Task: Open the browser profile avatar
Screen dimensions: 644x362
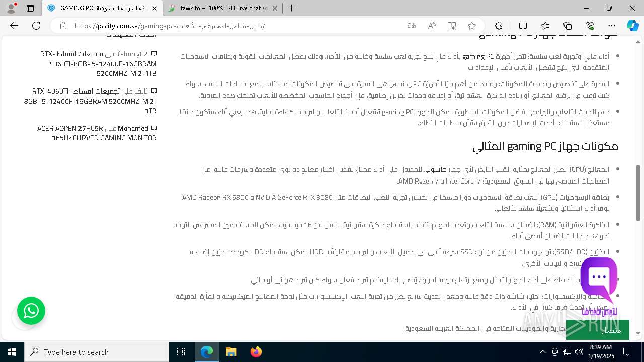Action: point(11,8)
